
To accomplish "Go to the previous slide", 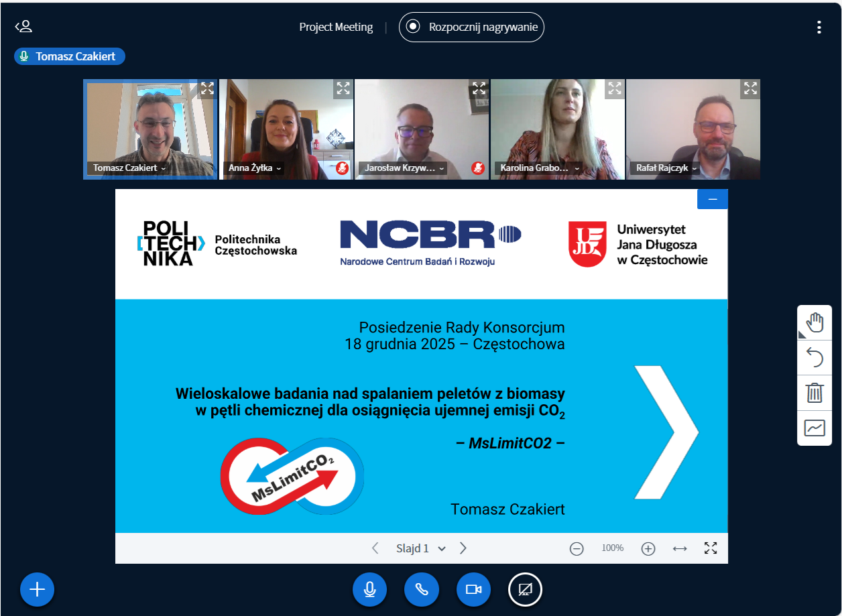I will [375, 548].
